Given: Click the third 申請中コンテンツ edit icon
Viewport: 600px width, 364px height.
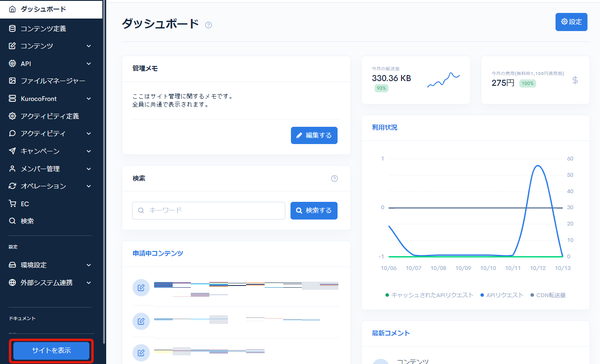Looking at the screenshot, I should tap(141, 353).
